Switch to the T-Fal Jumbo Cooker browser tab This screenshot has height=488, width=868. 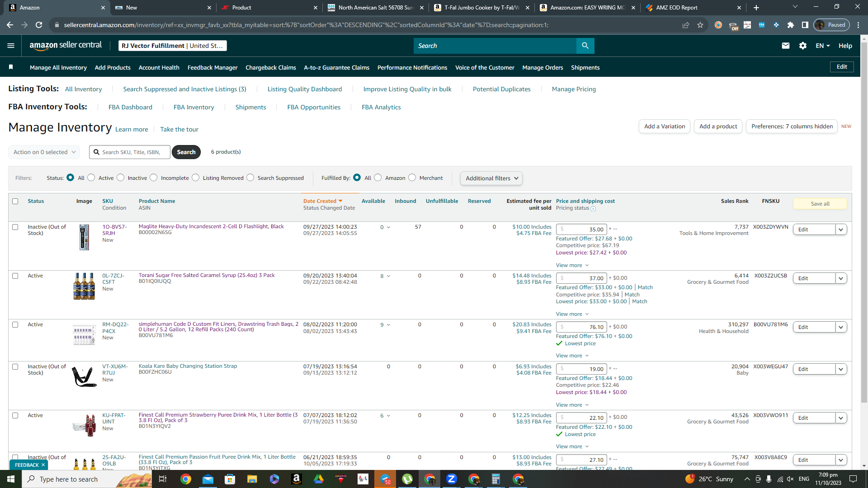[481, 8]
